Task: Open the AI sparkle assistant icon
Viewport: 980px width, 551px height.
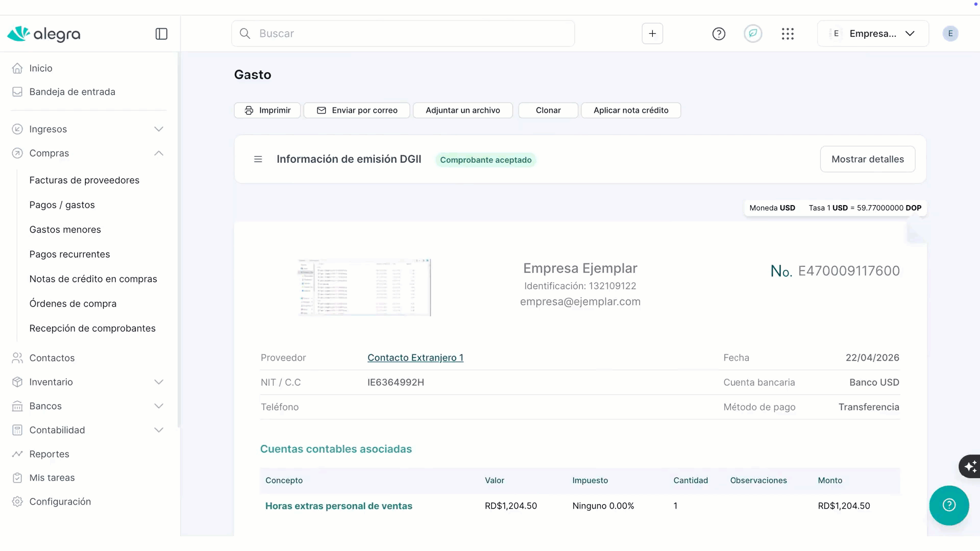Action: coord(970,466)
